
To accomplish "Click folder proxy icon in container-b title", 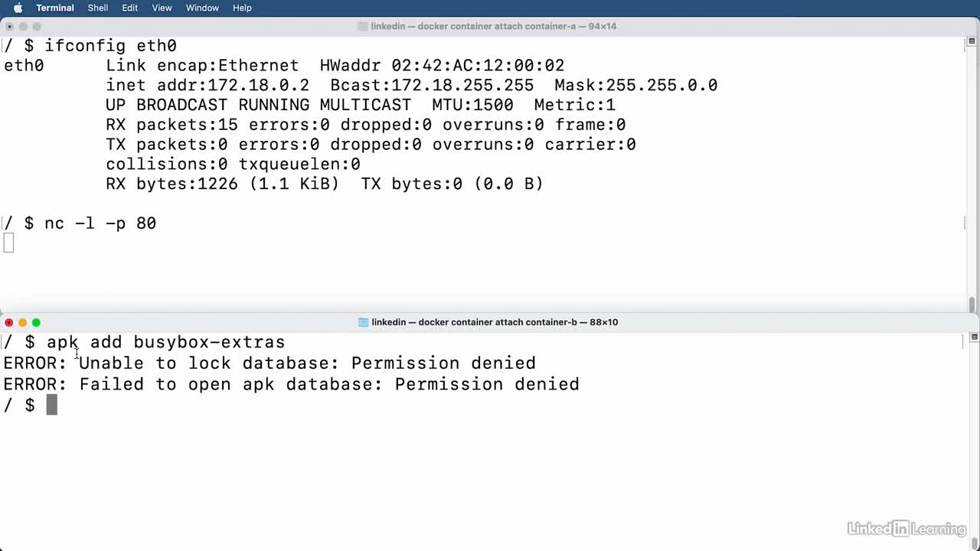I will coord(364,322).
